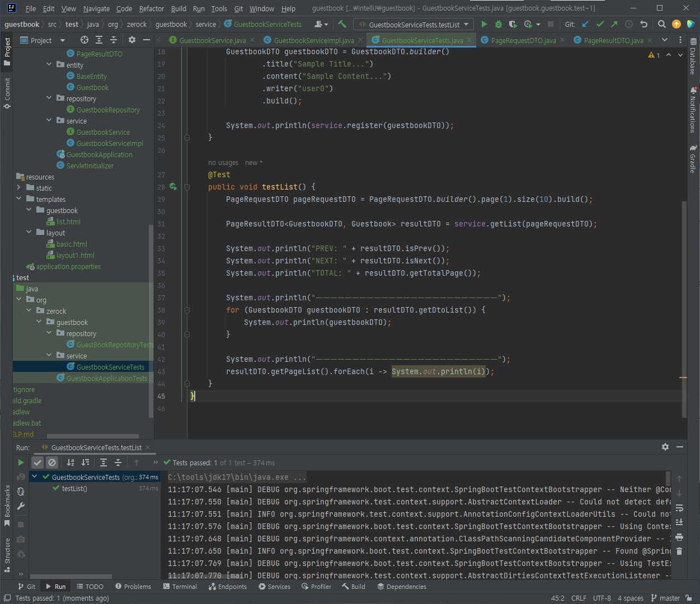The image size is (700, 604).
Task: Collapse GuestbookServiceTests node in test results
Action: coord(35,477)
